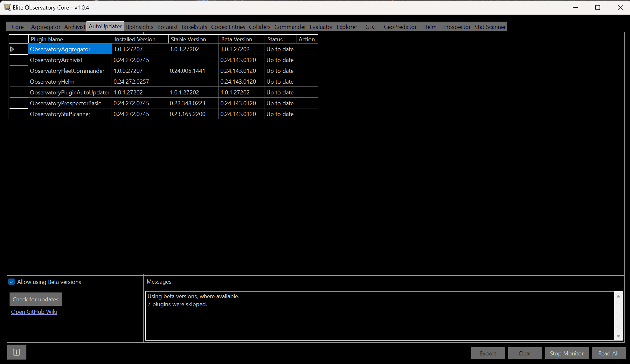The height and width of the screenshot is (364, 630).
Task: Click the Stop Monitor button
Action: [x=567, y=354]
